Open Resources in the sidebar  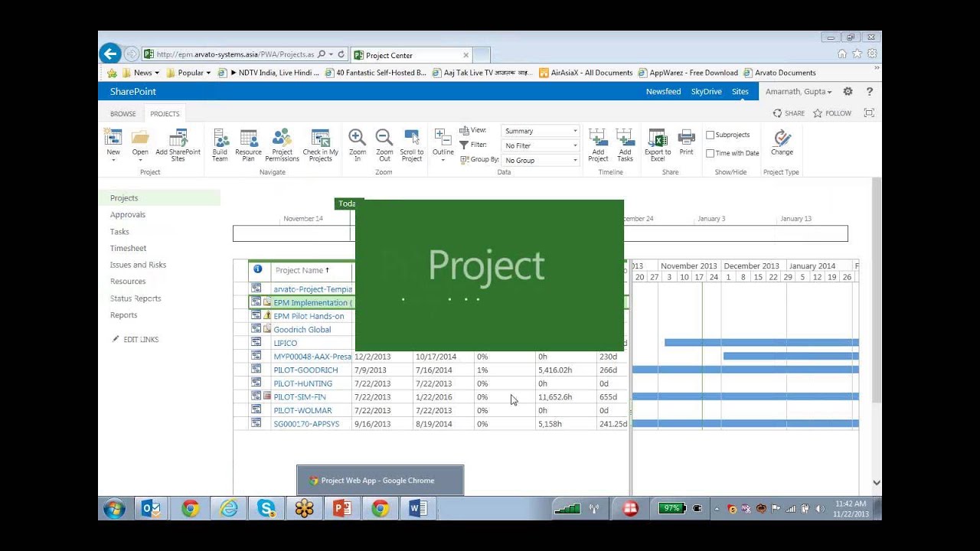[128, 282]
